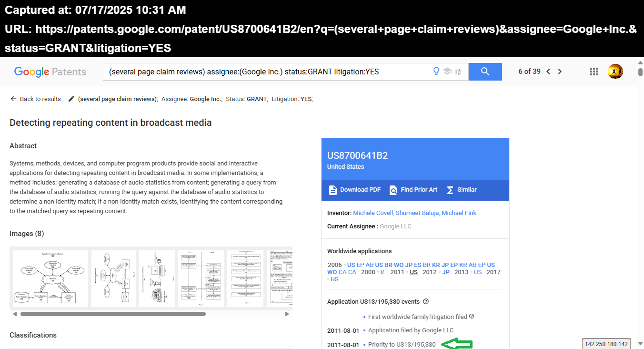Open the user account avatar

tap(615, 72)
